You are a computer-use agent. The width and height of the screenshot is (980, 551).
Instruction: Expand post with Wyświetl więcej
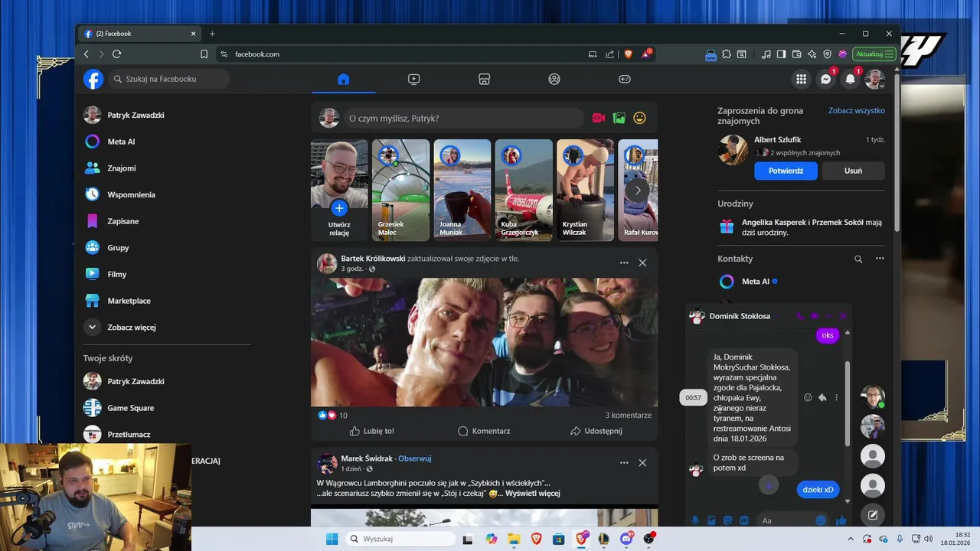[531, 494]
